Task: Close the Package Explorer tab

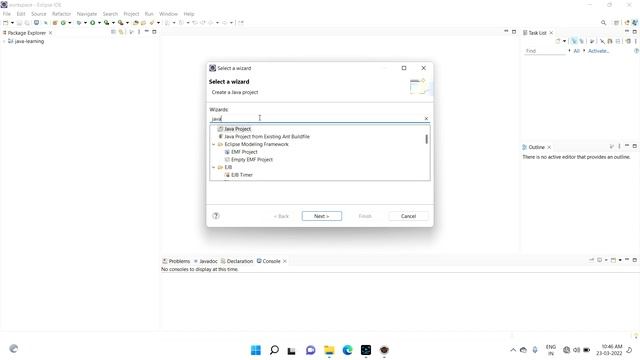Action: click(51, 33)
